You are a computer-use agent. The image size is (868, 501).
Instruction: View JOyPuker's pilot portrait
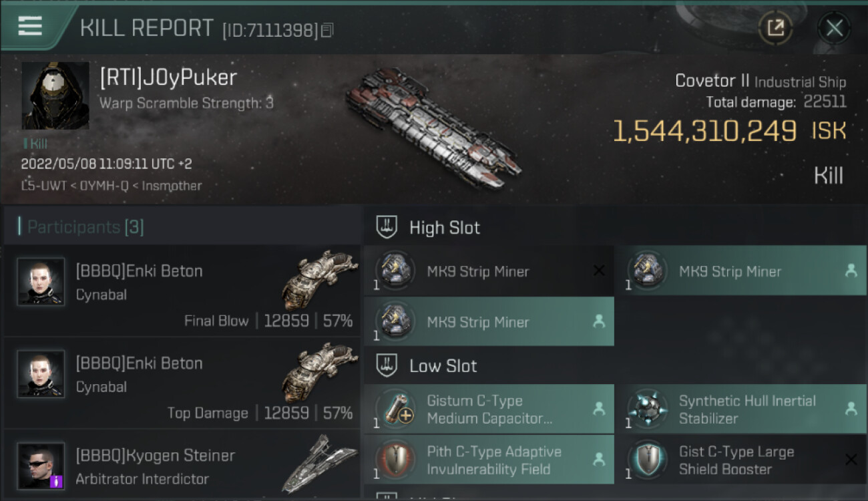click(x=55, y=96)
